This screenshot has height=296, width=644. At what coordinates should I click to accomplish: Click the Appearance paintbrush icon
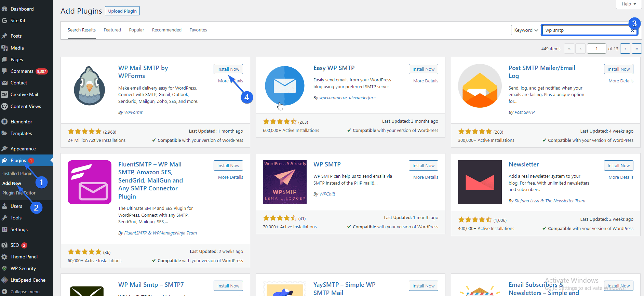tap(4, 149)
